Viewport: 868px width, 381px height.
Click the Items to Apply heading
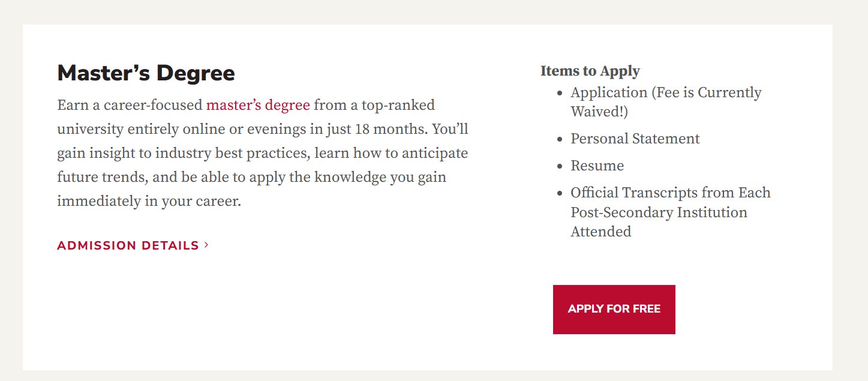(590, 71)
